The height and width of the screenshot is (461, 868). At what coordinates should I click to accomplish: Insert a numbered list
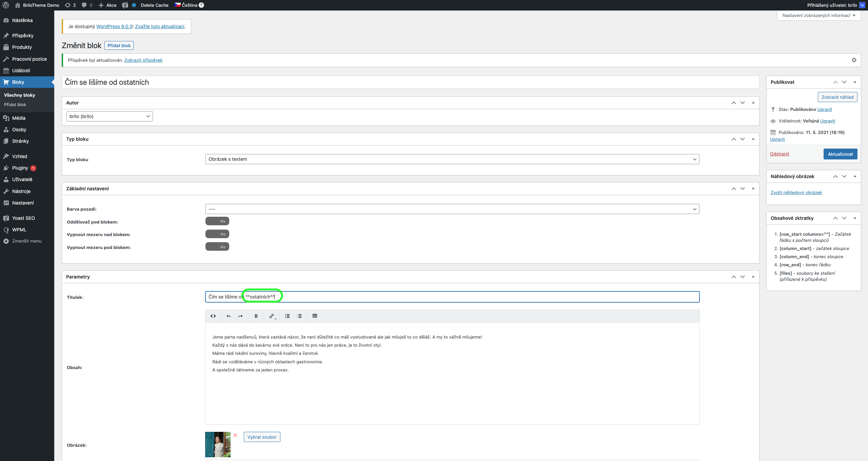[x=299, y=316]
